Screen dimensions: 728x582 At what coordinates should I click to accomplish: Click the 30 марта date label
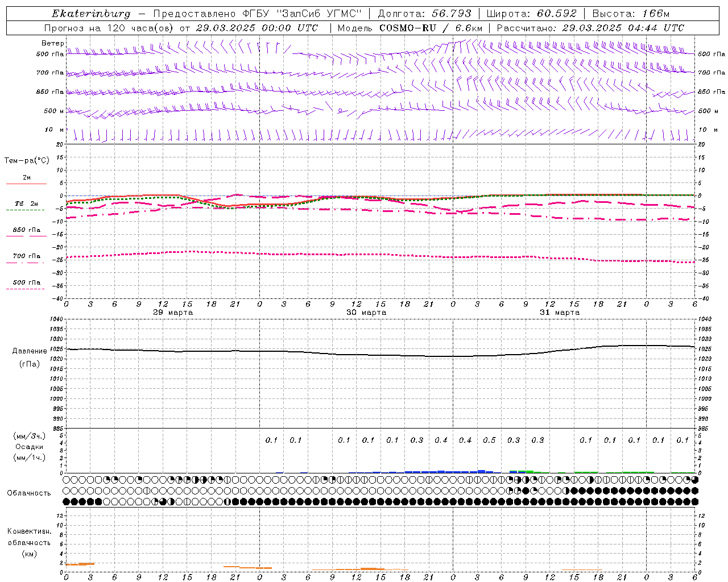click(x=366, y=313)
